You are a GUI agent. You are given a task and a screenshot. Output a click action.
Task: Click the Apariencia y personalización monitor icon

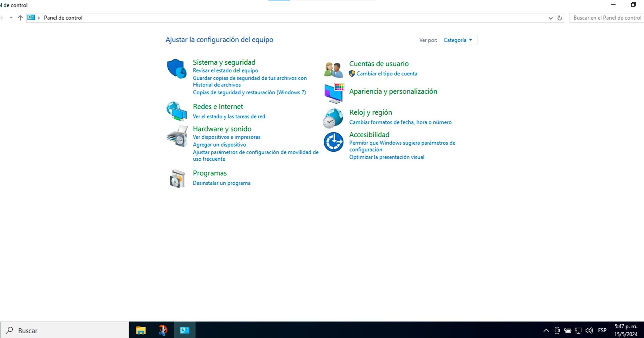(x=334, y=93)
